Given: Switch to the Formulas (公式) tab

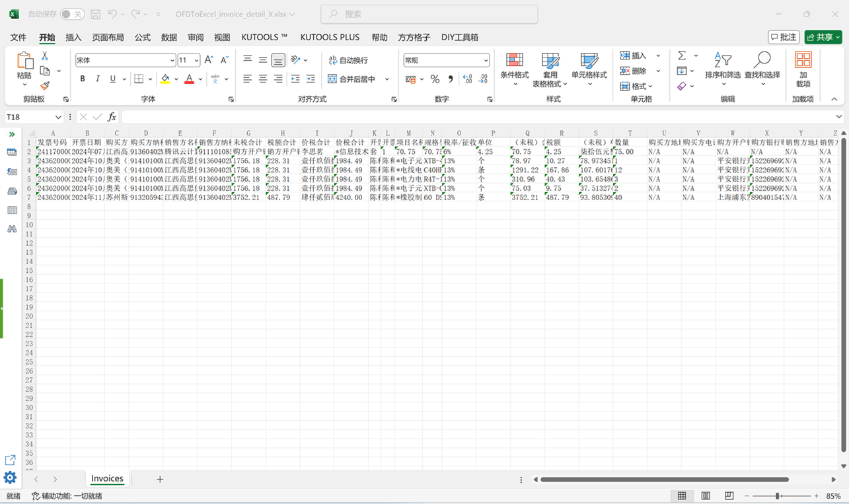Looking at the screenshot, I should coord(143,37).
